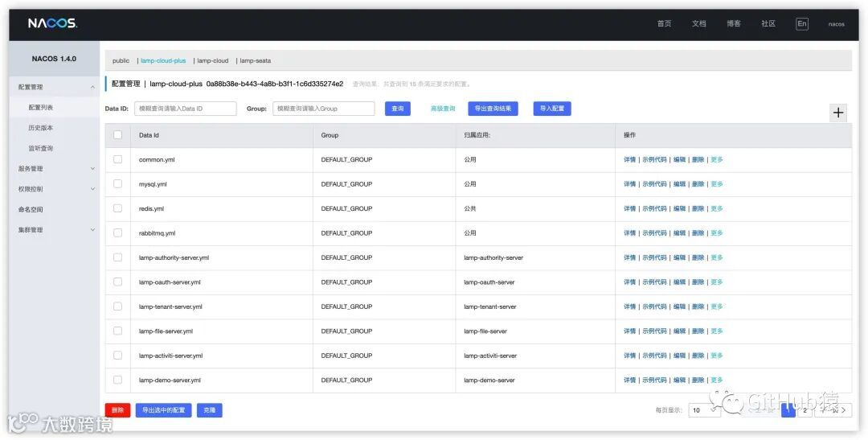Open 历史版本 in the sidebar
Viewport: 868px width, 440px height.
(41, 128)
